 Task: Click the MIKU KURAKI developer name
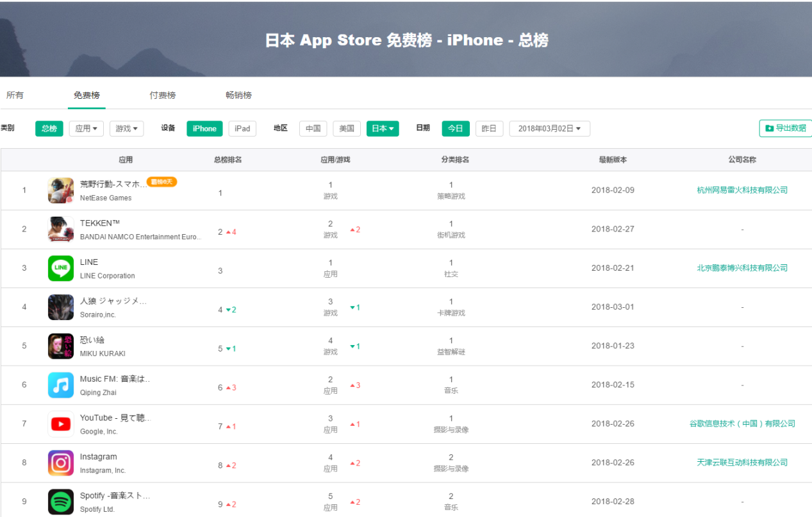(x=103, y=353)
